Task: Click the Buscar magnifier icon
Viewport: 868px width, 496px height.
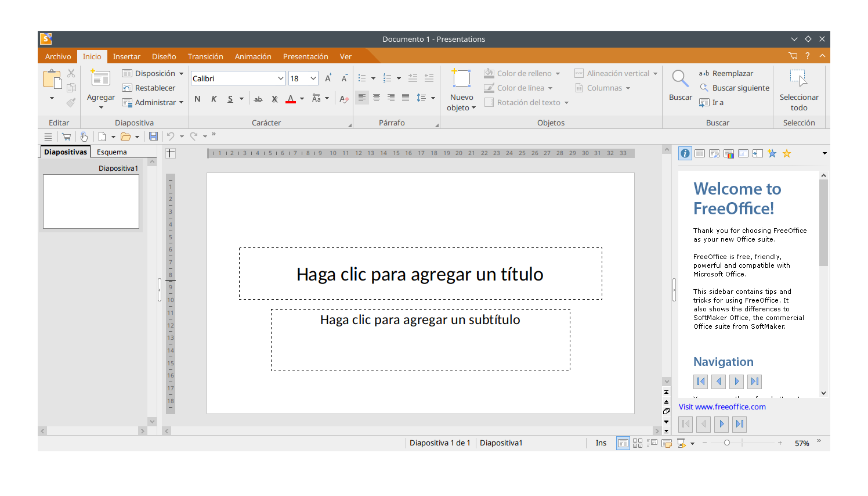Action: (x=680, y=78)
